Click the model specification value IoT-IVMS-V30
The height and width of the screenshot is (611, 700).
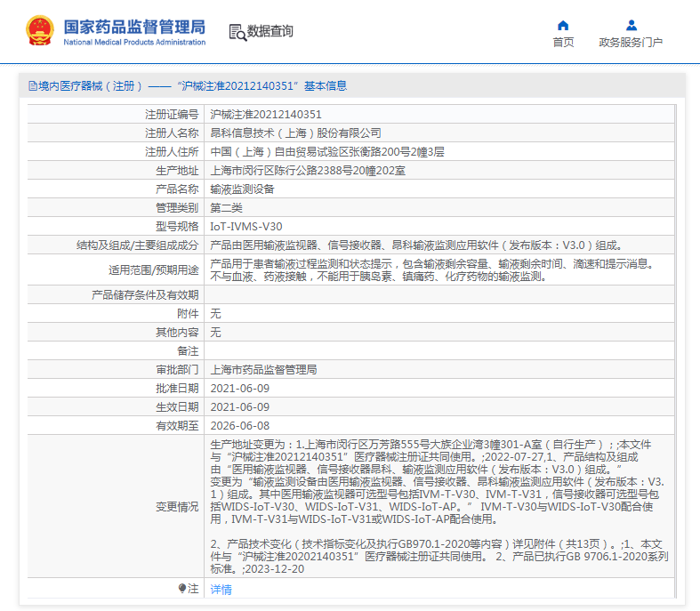[245, 226]
